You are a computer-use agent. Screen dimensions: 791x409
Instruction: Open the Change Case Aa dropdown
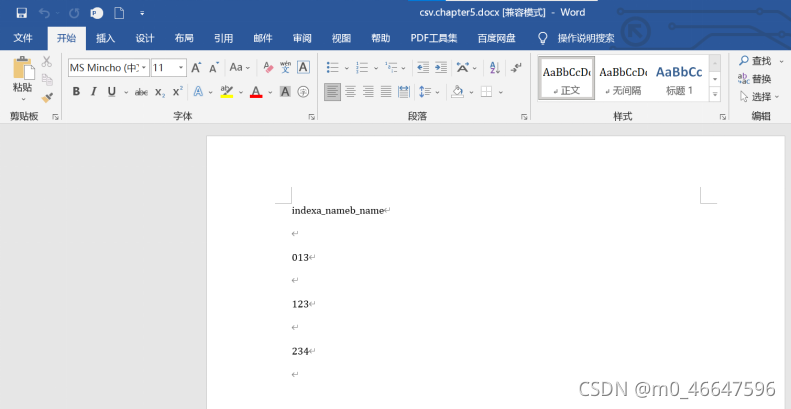(x=240, y=68)
